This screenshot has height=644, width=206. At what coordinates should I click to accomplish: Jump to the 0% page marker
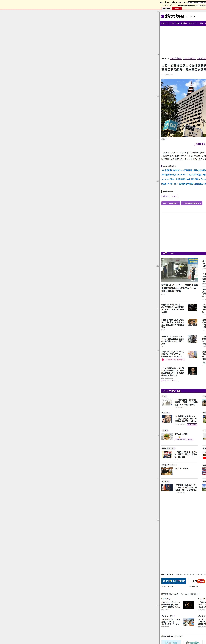click(x=158, y=11)
